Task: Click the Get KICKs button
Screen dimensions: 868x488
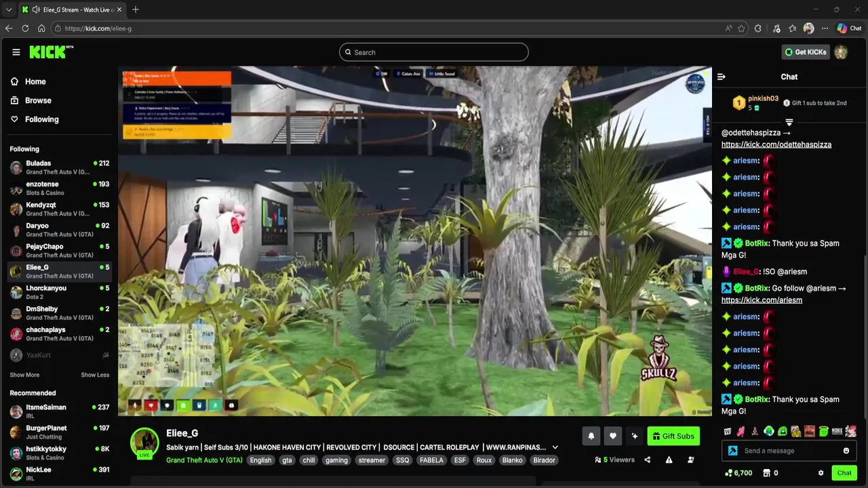Action: [806, 52]
